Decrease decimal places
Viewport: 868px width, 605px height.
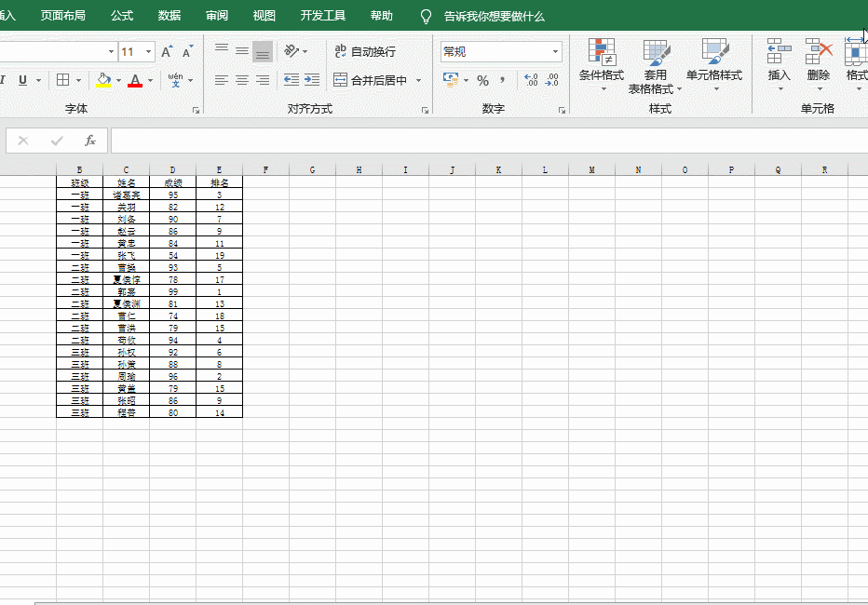(552, 80)
